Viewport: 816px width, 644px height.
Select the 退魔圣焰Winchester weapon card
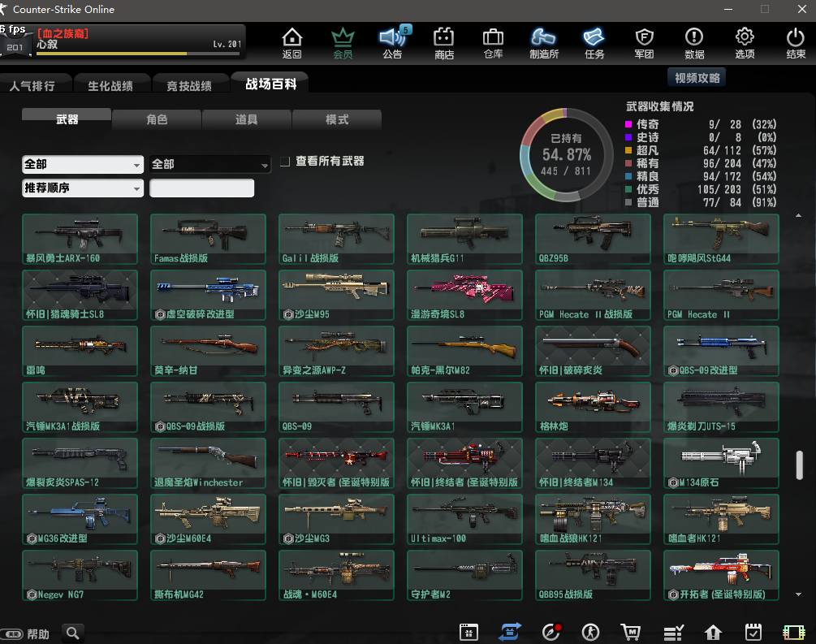(x=208, y=464)
